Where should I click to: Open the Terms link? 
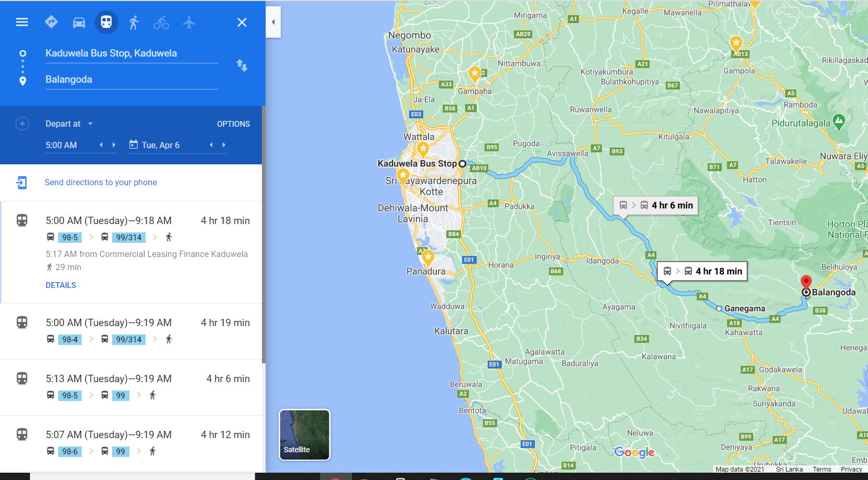822,470
